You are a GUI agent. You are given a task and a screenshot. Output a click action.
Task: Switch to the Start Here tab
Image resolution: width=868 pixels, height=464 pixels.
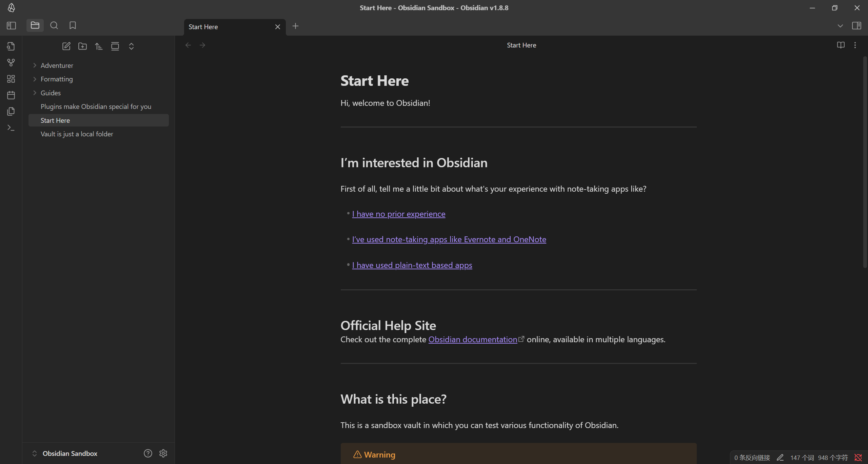point(235,27)
